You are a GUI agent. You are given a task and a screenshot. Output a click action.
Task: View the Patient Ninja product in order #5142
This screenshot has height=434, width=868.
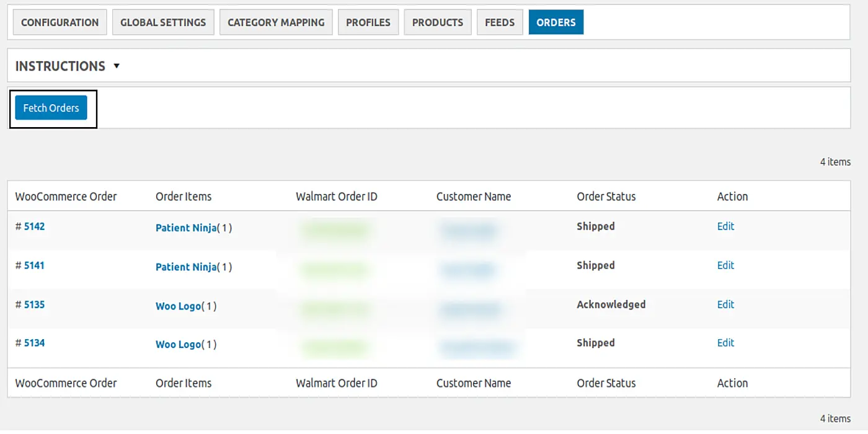coord(186,228)
